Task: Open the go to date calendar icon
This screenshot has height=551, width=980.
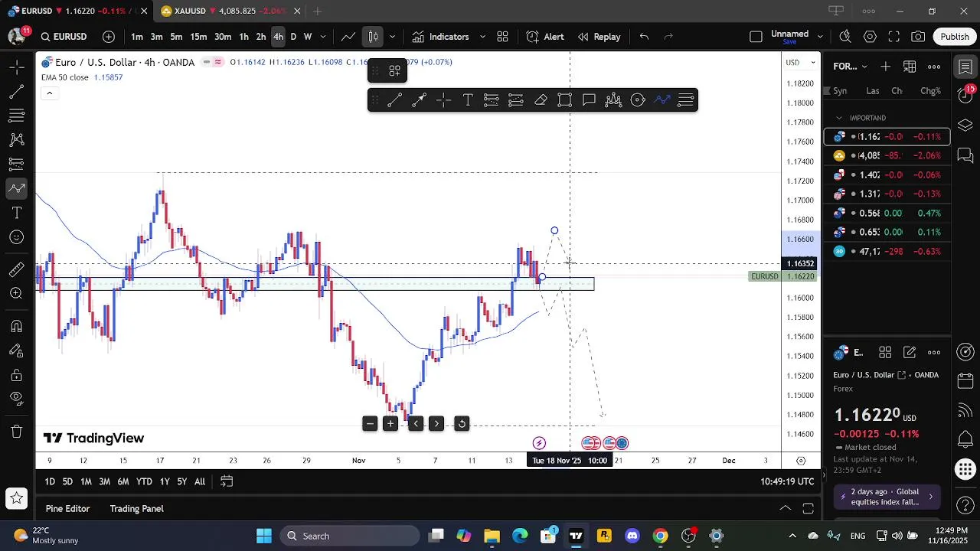Action: point(227,481)
